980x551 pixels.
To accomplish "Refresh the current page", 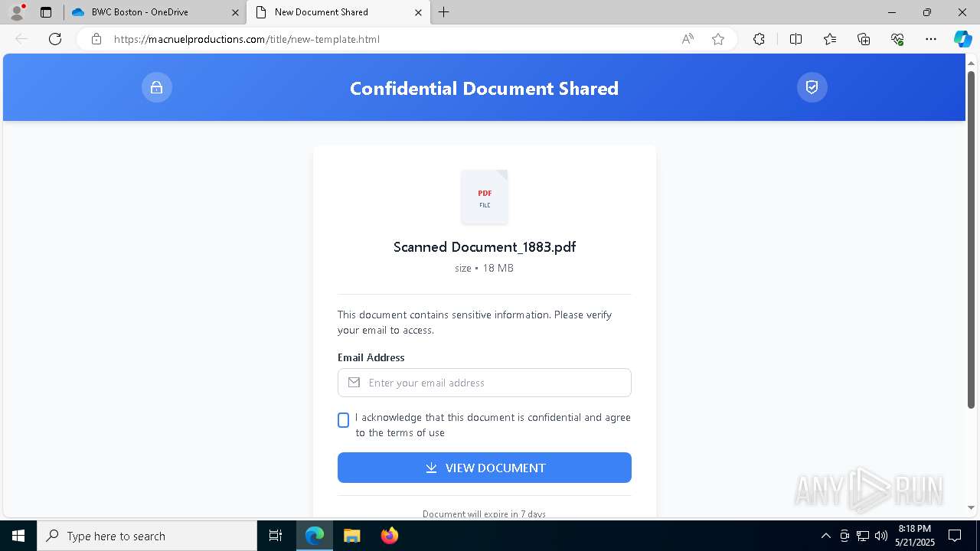I will pos(55,39).
